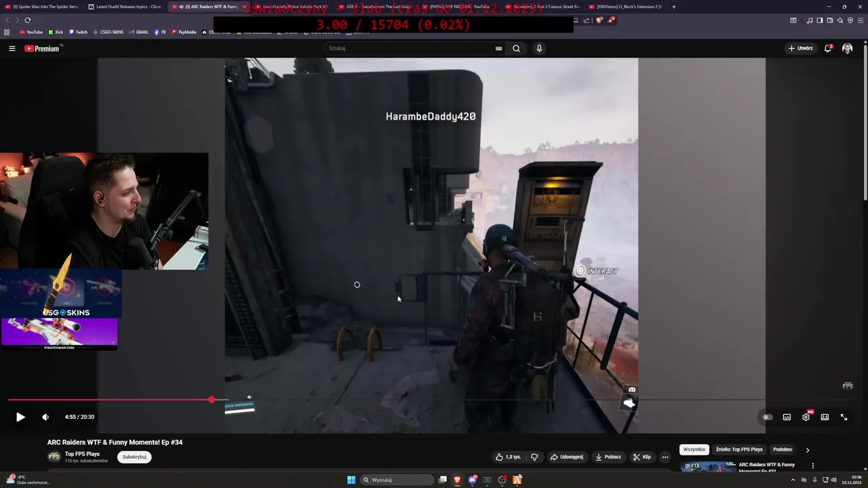Open the Top FPS Plays channel name
Viewport: 868px width, 488px height.
click(82, 454)
